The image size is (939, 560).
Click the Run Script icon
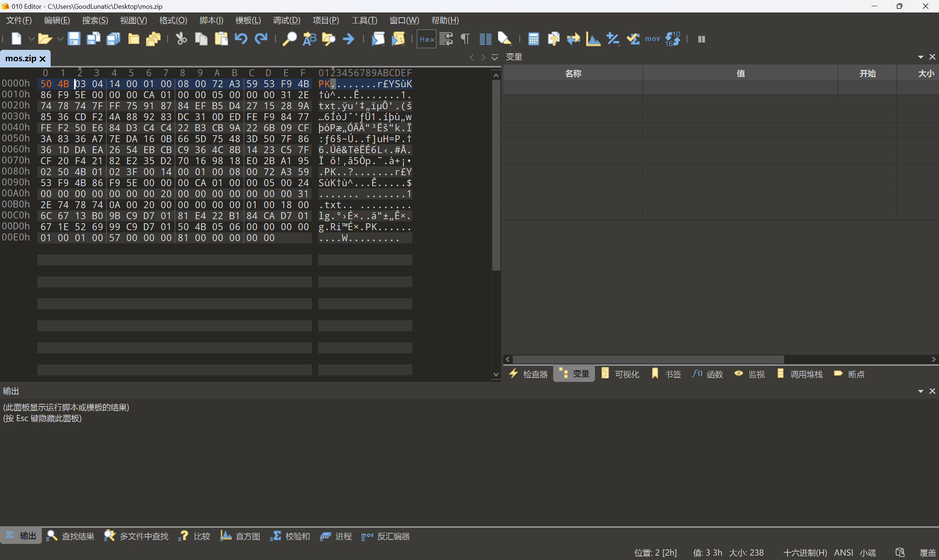tap(378, 39)
